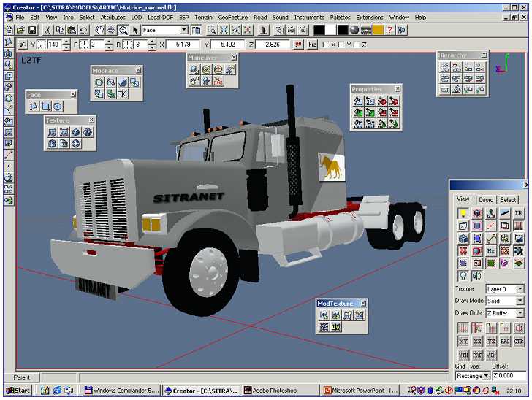Adjust the R angle stepper value -3

click(x=152, y=45)
